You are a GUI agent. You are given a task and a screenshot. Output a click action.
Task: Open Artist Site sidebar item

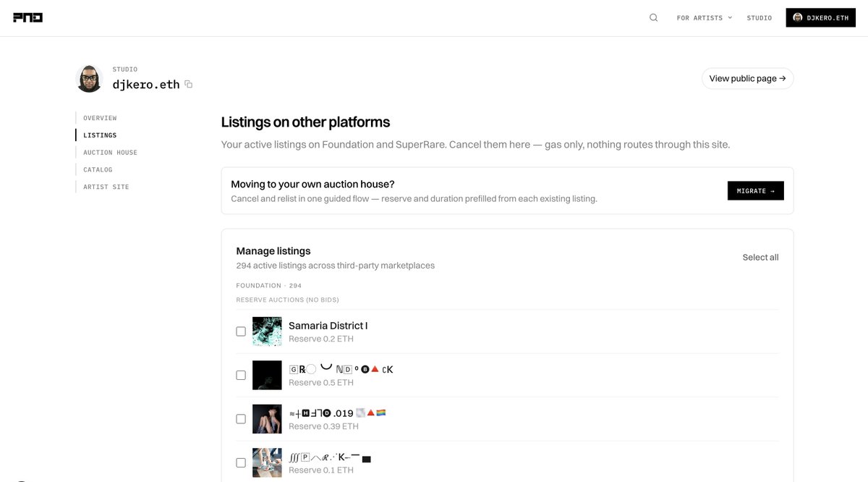click(x=106, y=187)
